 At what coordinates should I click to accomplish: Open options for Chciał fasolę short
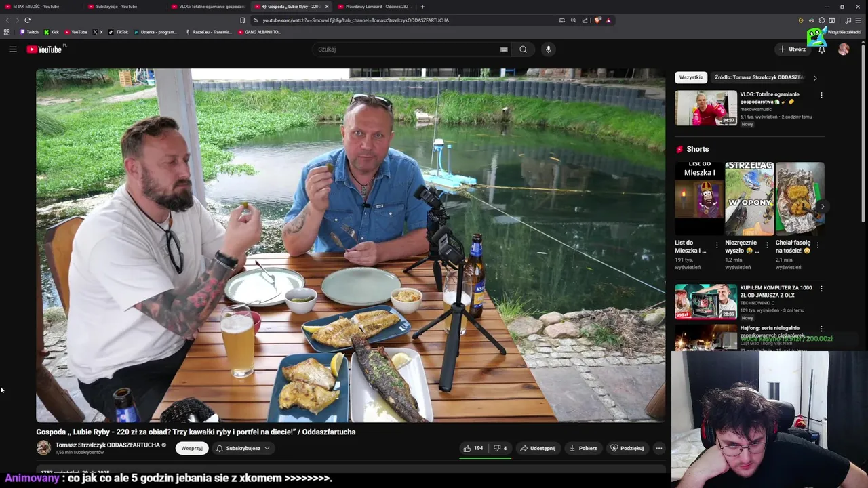click(817, 245)
